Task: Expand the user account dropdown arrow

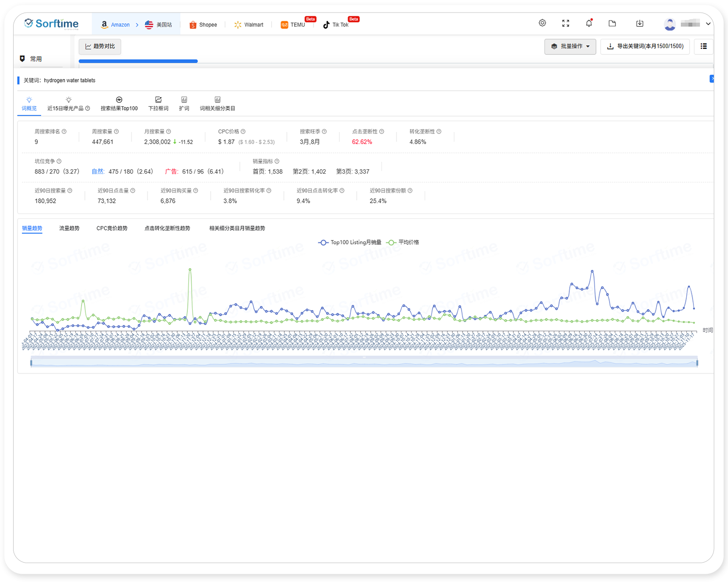Action: tap(708, 24)
